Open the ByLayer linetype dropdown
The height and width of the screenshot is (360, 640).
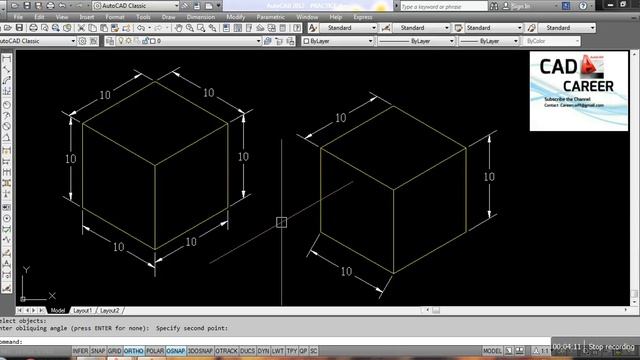(451, 41)
